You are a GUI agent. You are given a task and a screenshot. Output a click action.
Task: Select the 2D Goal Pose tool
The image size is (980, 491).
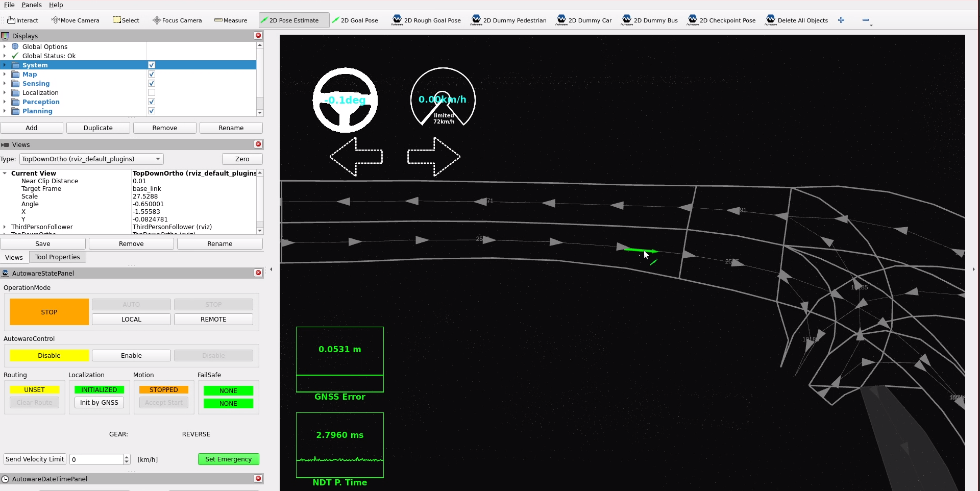[355, 20]
